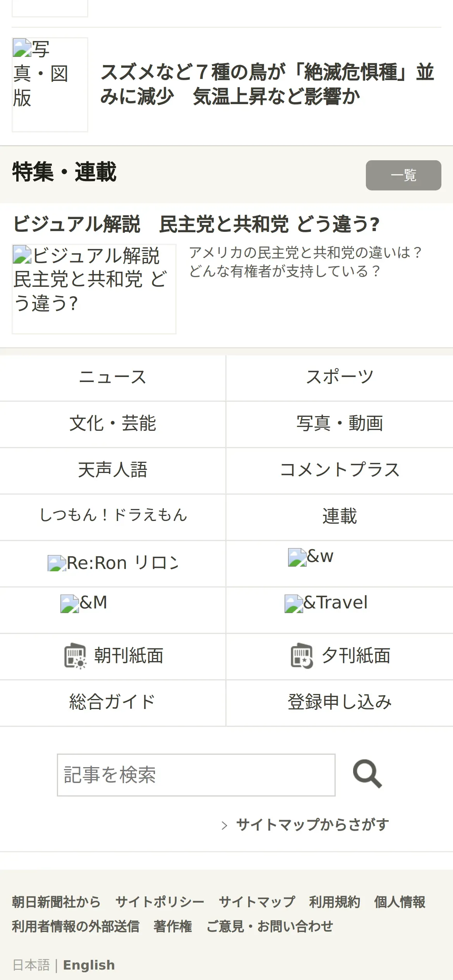Select the ニュース menu item
This screenshot has height=980, width=453.
[113, 378]
